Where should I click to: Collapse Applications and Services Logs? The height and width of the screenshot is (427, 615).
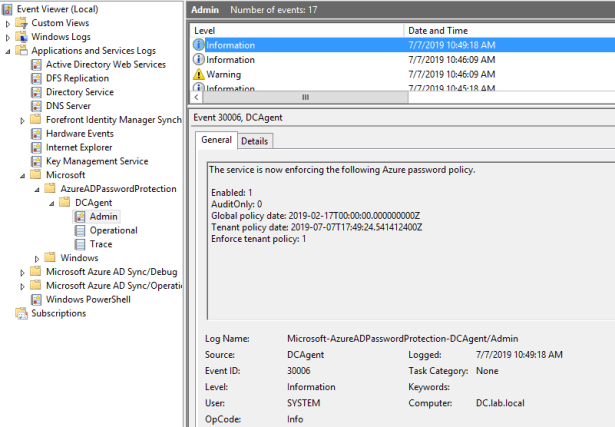pos(9,51)
